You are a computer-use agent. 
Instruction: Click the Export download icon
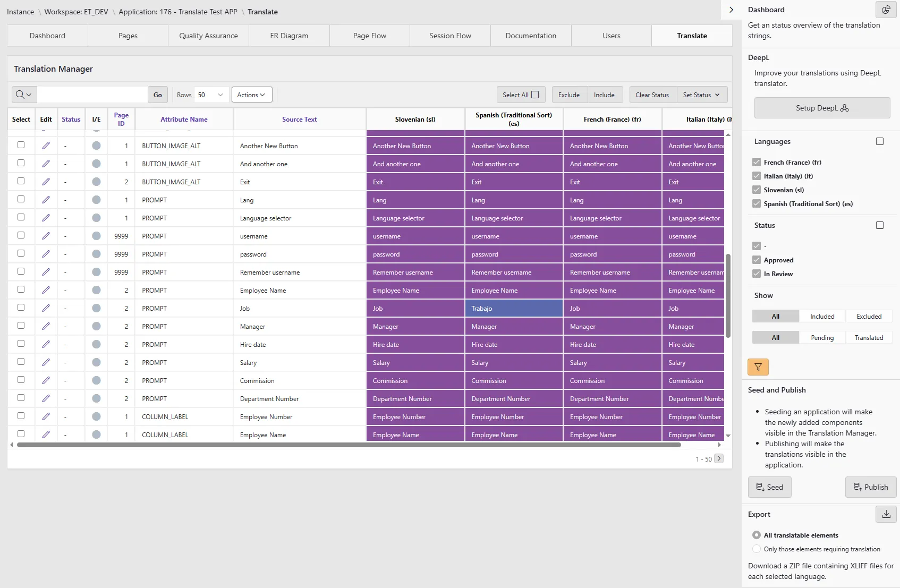coord(885,514)
